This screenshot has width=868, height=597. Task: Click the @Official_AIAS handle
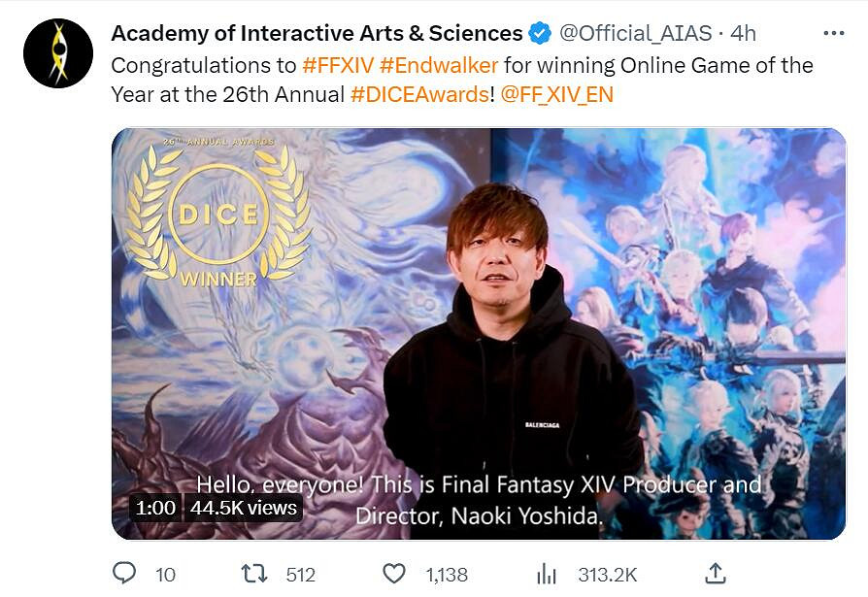638,34
